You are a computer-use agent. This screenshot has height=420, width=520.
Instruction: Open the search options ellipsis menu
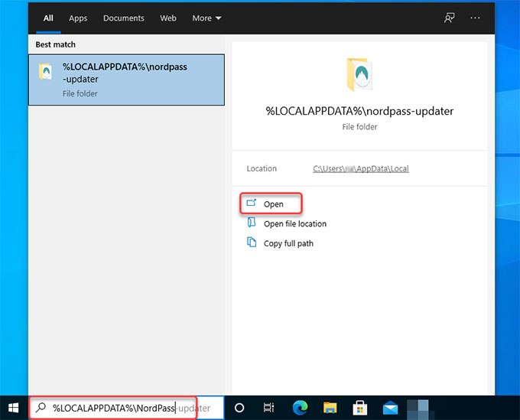[x=475, y=18]
